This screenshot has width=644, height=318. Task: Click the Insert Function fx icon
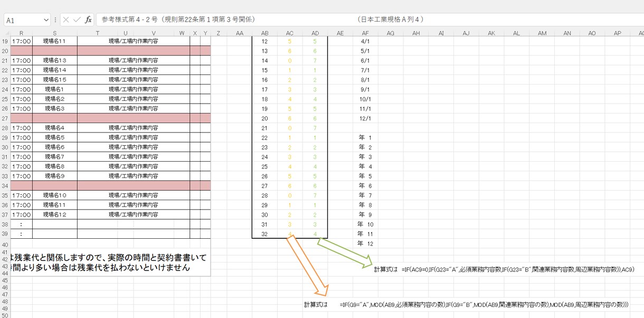[x=88, y=20]
